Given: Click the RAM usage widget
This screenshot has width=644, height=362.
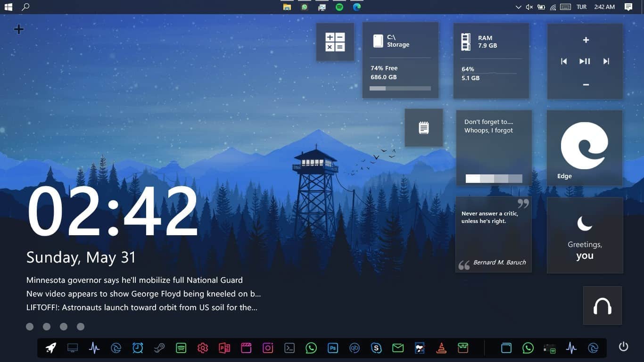Looking at the screenshot, I should pos(491,61).
